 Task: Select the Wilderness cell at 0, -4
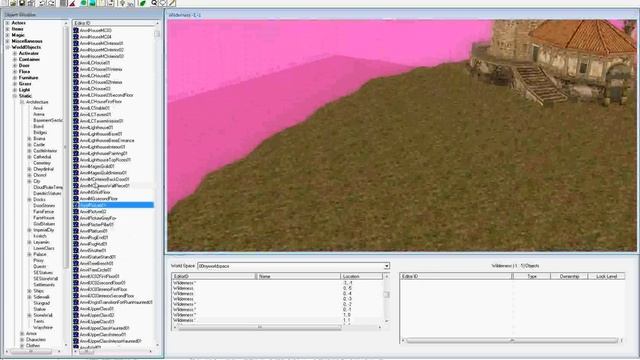[x=278, y=293]
